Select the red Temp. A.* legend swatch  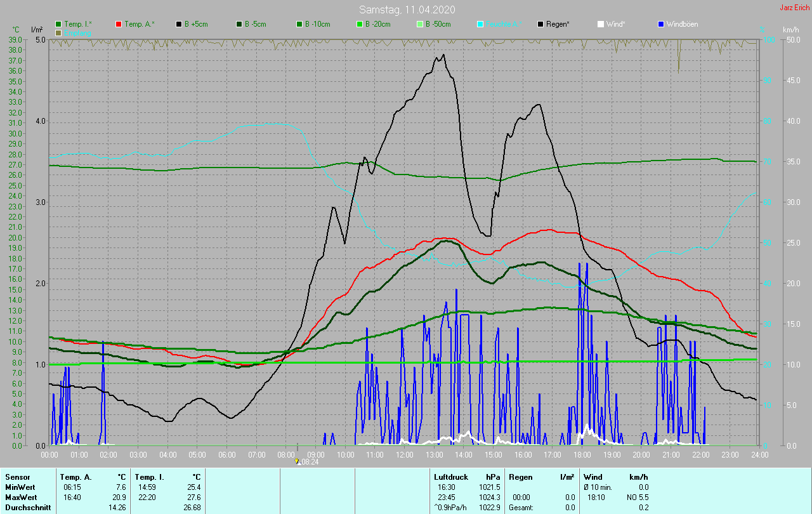(119, 24)
